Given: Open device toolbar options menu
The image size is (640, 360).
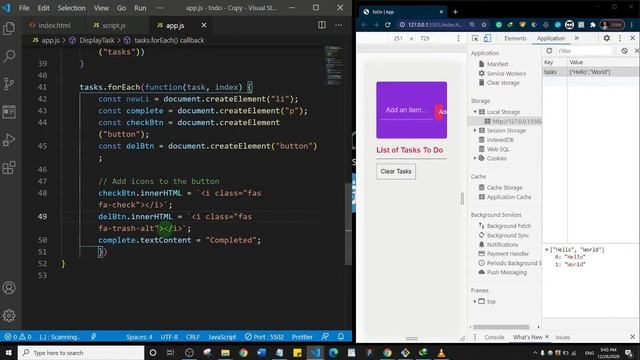Looking at the screenshot, I should (458, 38).
